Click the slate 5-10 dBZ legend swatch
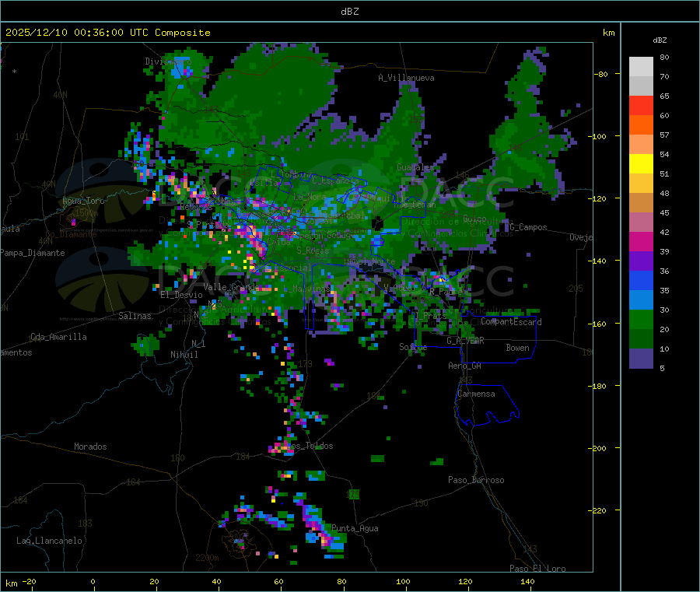Screen dimensions: 700x592 [x=641, y=359]
